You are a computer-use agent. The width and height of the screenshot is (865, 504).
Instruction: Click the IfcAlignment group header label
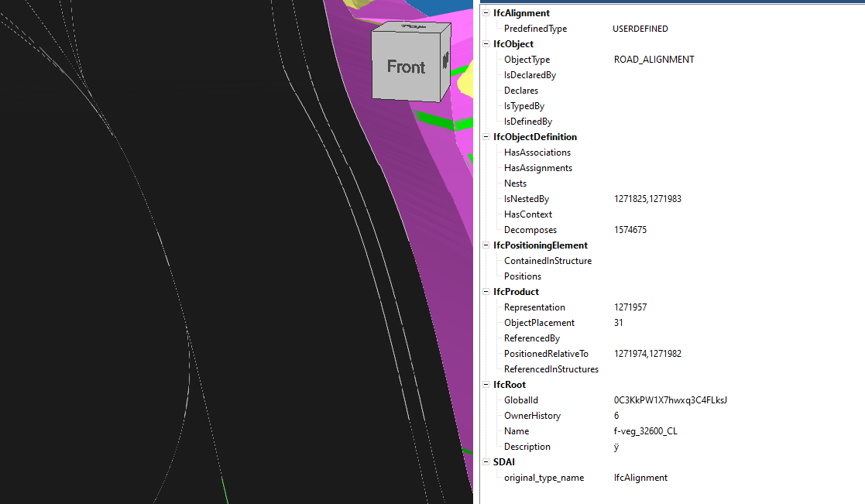click(x=521, y=12)
